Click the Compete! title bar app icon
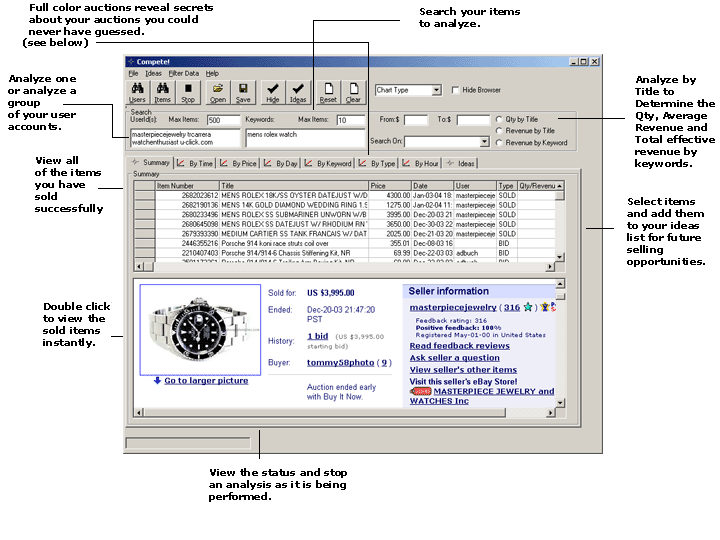Viewport: 720px width, 540px height. 131,62
